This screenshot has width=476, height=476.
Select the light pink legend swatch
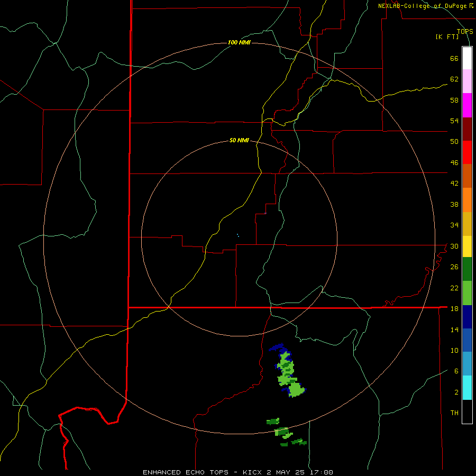(467, 81)
